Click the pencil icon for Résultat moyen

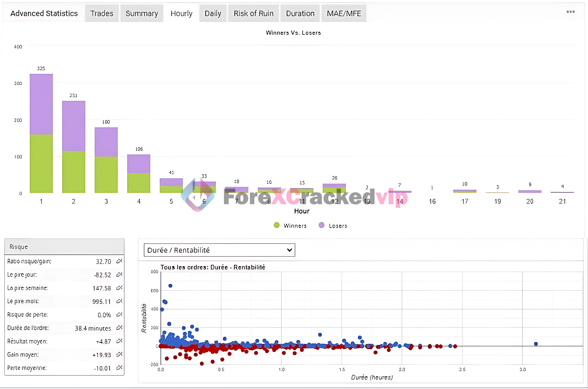[119, 341]
